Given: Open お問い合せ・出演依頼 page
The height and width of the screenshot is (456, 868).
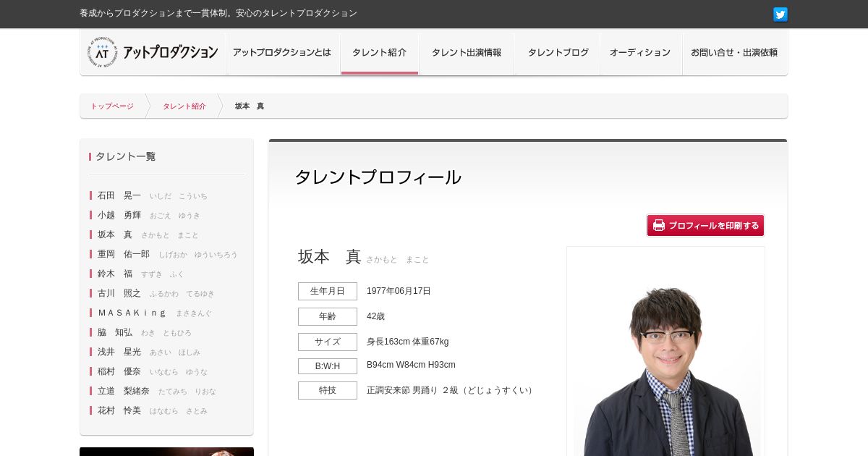Looking at the screenshot, I should coord(734,53).
